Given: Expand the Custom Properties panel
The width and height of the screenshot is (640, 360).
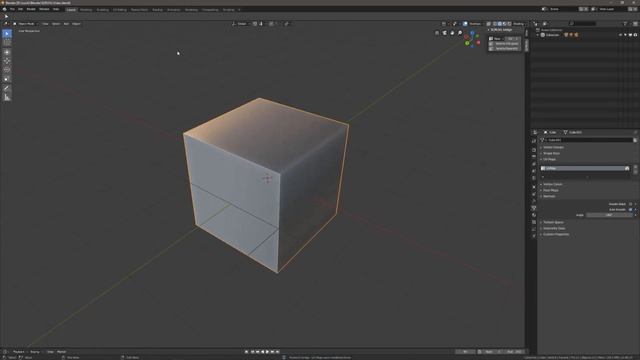Looking at the screenshot, I should pos(556,234).
